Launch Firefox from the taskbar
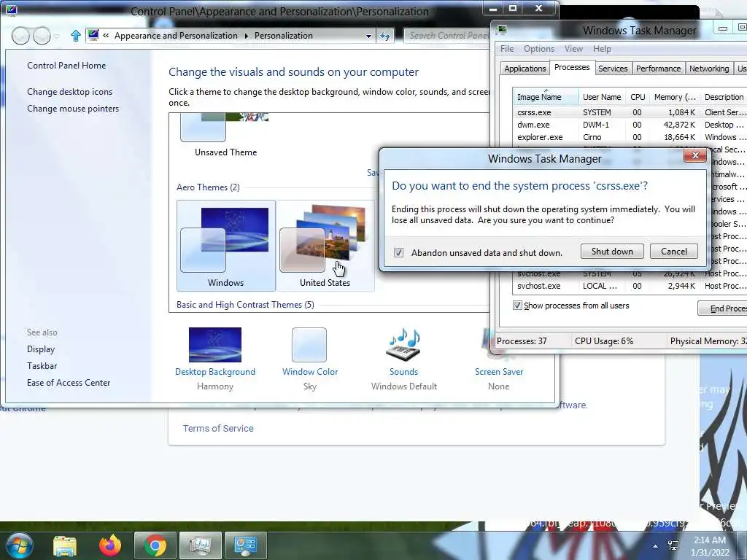747x560 pixels. [x=110, y=545]
